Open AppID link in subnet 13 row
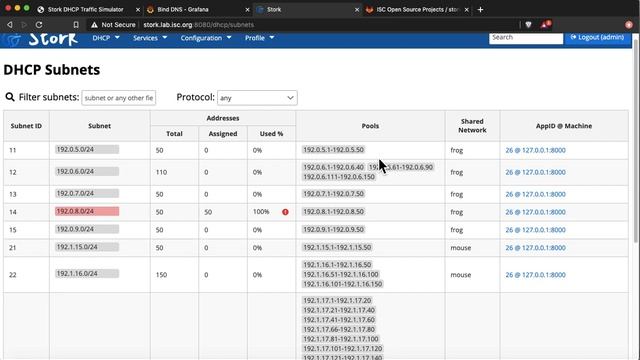Image resolution: width=640 pixels, height=360 pixels. (x=535, y=194)
